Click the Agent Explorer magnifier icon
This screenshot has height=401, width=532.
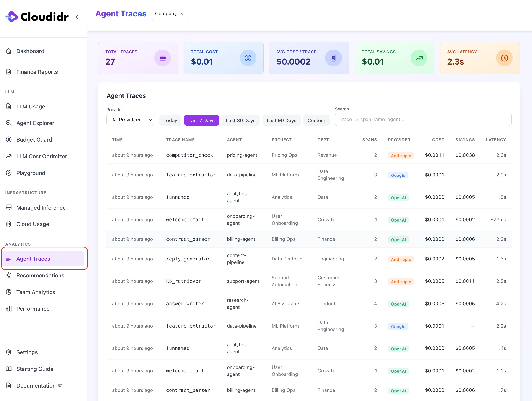(x=9, y=123)
